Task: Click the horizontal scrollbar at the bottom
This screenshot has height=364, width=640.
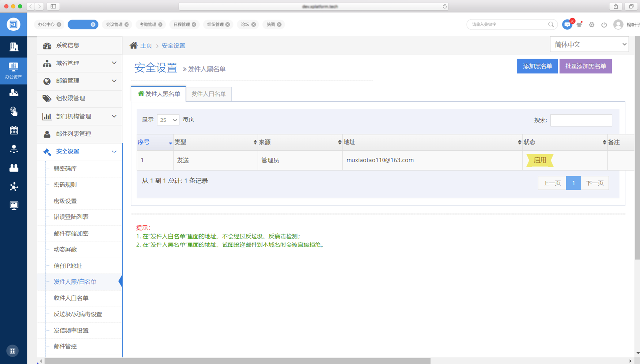Action: tap(236, 361)
